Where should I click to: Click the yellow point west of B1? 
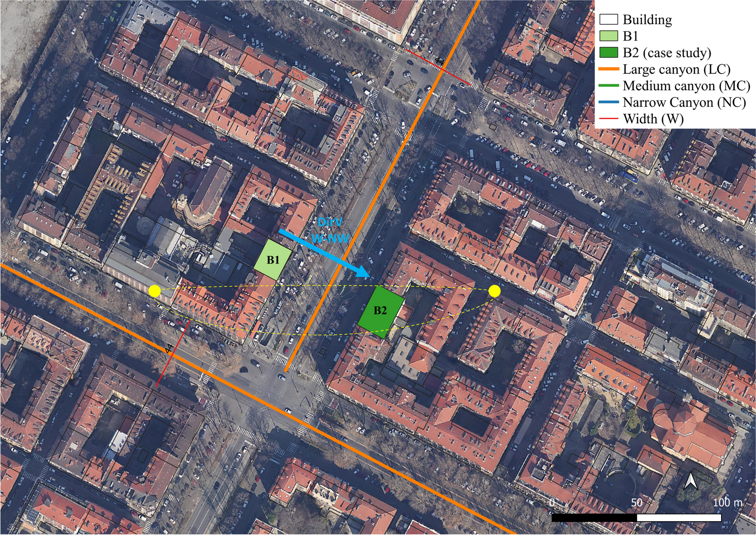[x=155, y=291]
